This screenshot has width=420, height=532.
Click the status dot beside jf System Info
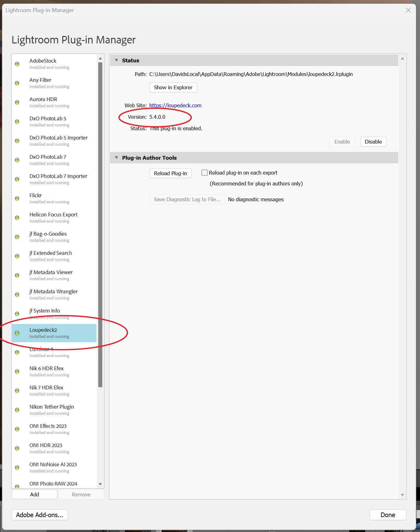pyautogui.click(x=17, y=314)
